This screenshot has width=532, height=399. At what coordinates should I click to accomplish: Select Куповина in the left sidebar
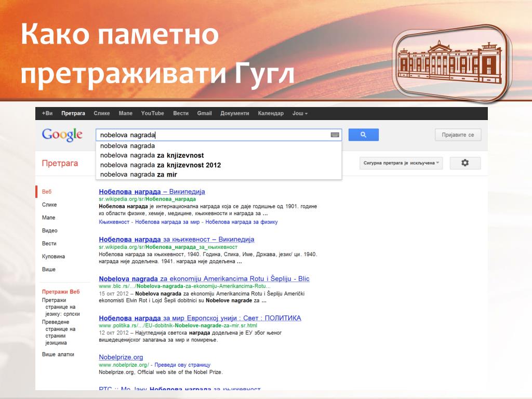(54, 256)
